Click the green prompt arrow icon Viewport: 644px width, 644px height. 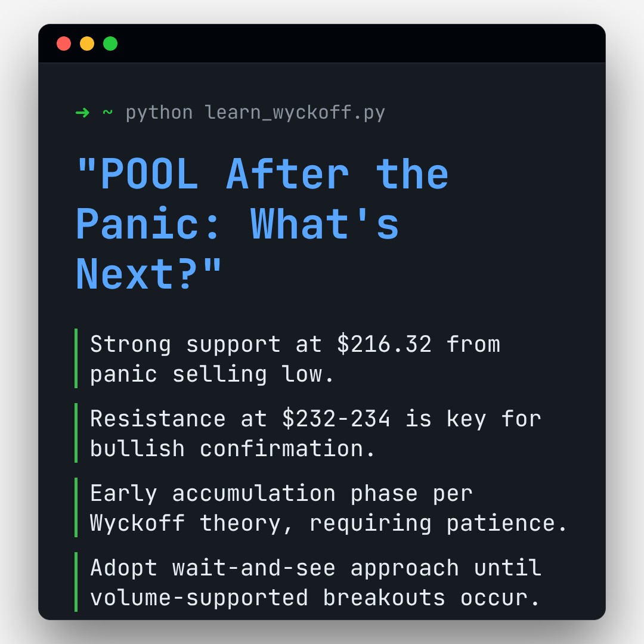coord(82,112)
